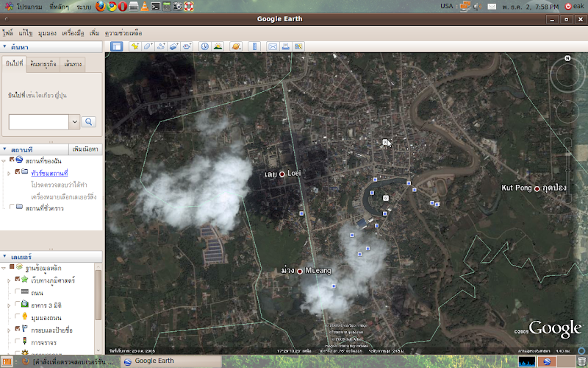Open the มุมมอง menu

[x=47, y=33]
